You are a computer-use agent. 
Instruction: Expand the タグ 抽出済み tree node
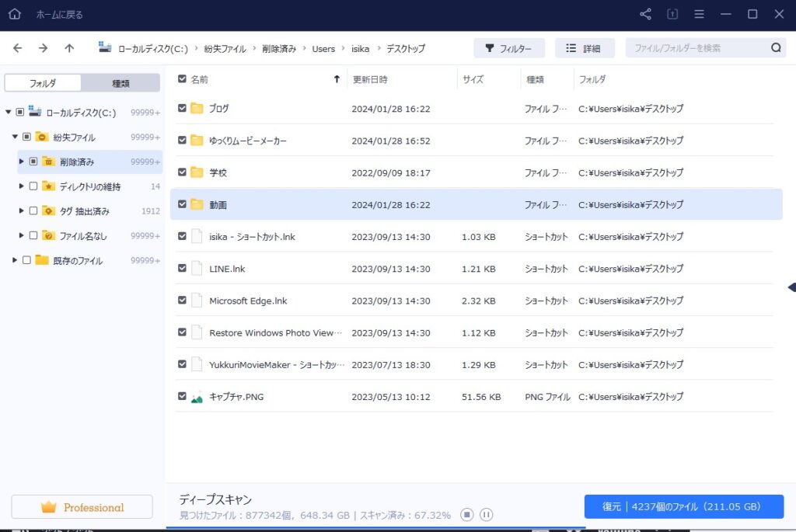21,210
